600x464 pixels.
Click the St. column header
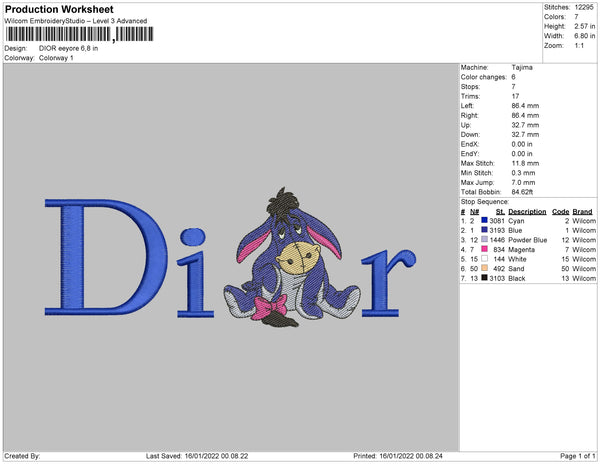coord(500,212)
